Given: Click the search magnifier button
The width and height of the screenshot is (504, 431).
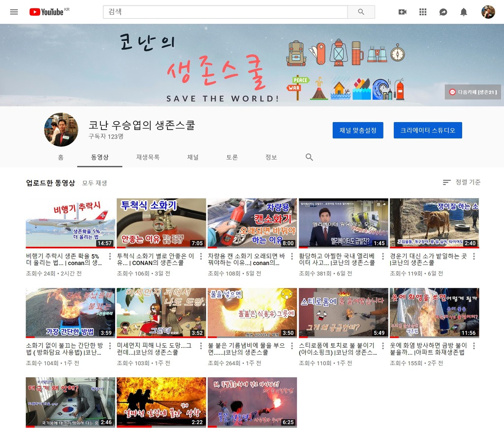Looking at the screenshot, I should point(361,12).
